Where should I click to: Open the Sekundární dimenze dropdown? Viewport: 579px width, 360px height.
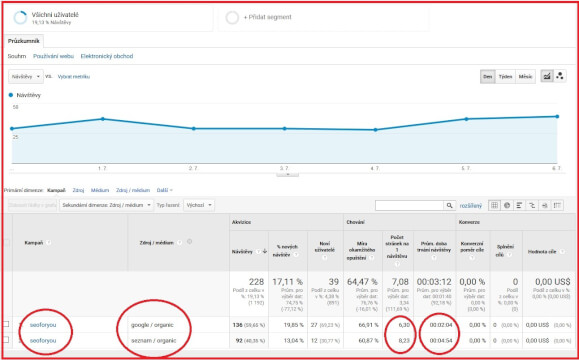coord(106,205)
